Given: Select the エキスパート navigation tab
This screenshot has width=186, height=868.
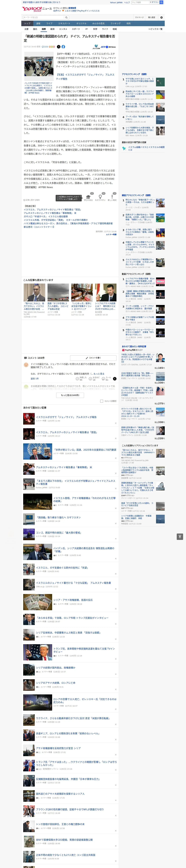Looking at the screenshot, I should coord(64,24).
